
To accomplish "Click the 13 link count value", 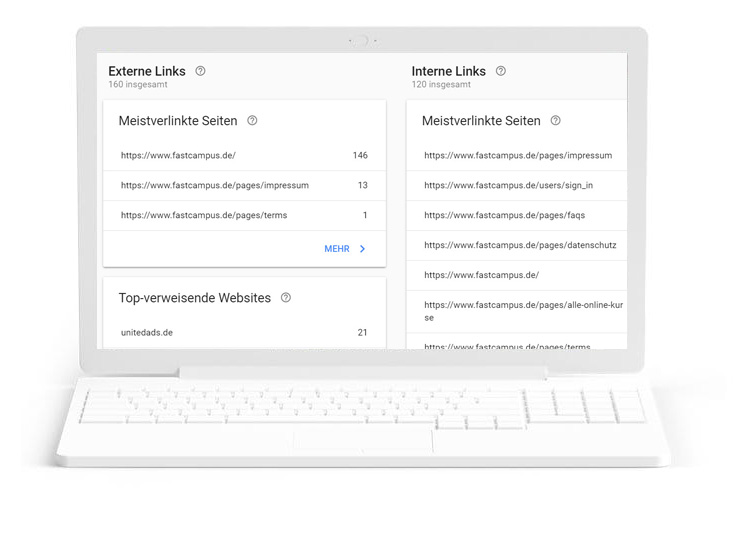I will [362, 186].
